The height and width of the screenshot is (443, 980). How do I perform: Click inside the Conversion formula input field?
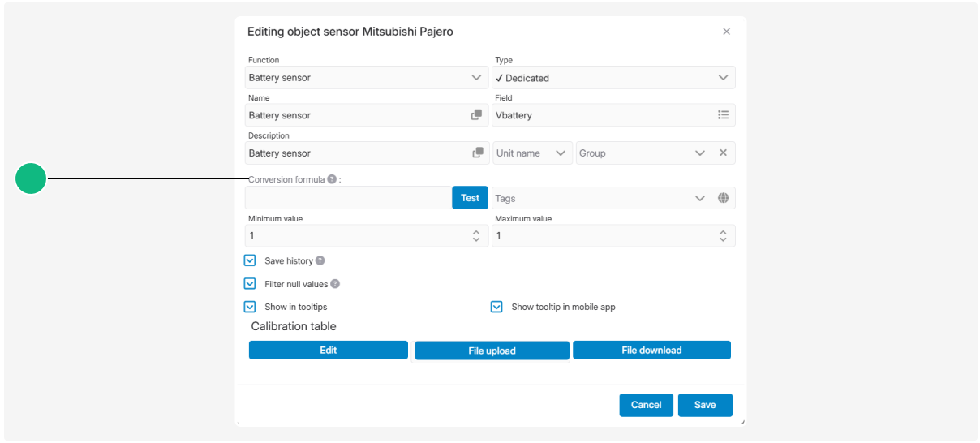click(x=348, y=198)
